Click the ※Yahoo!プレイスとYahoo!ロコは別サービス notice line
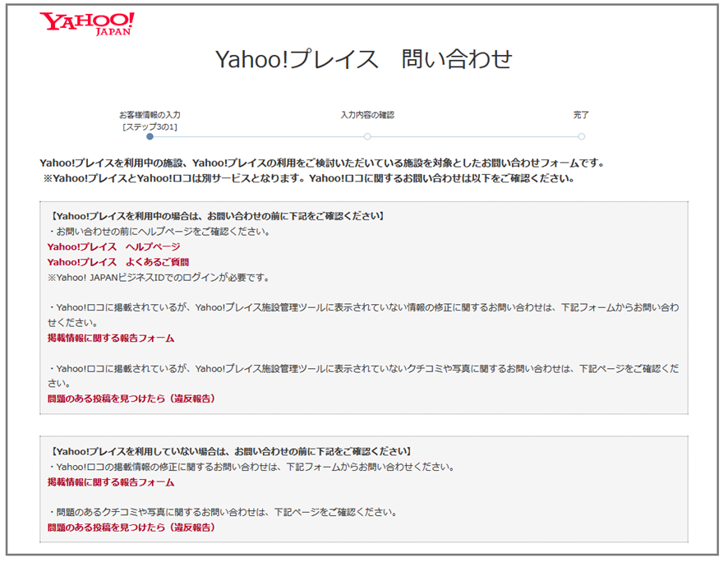This screenshot has width=728, height=562. tap(309, 178)
